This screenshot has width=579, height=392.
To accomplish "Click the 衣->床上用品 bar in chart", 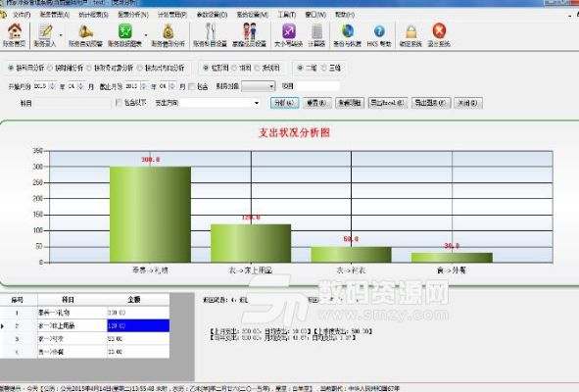I will pyautogui.click(x=251, y=243).
